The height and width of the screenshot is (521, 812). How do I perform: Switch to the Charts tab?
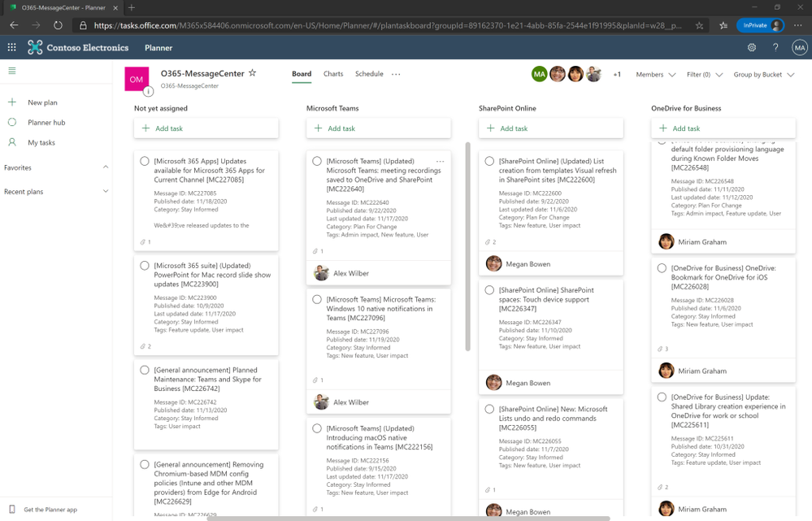pyautogui.click(x=333, y=74)
